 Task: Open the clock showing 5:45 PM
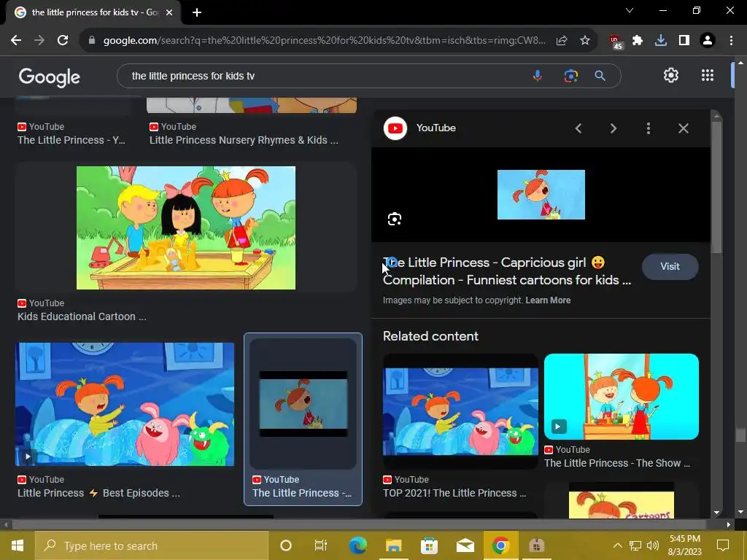(685, 545)
